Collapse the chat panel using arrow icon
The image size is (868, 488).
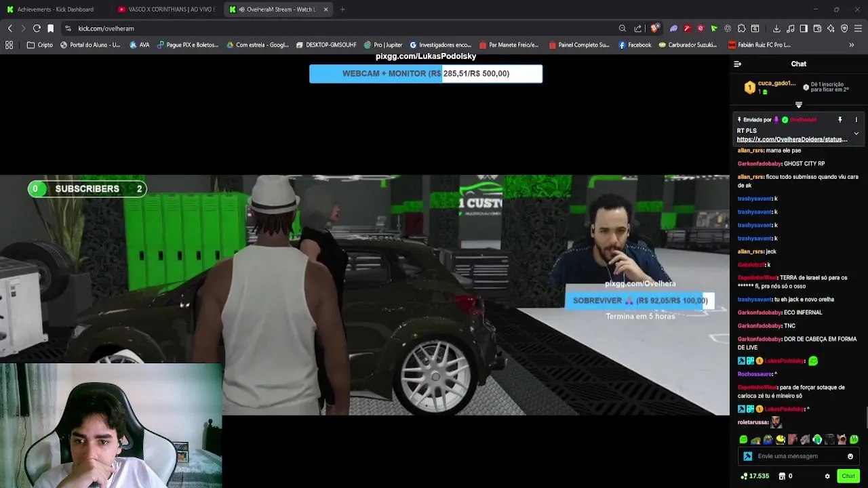(737, 64)
